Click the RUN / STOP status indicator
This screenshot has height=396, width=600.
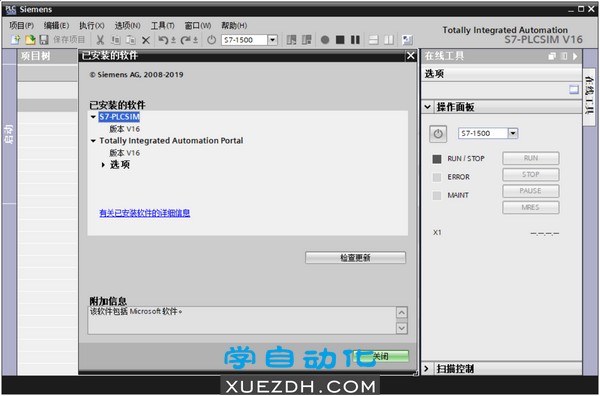click(x=437, y=159)
